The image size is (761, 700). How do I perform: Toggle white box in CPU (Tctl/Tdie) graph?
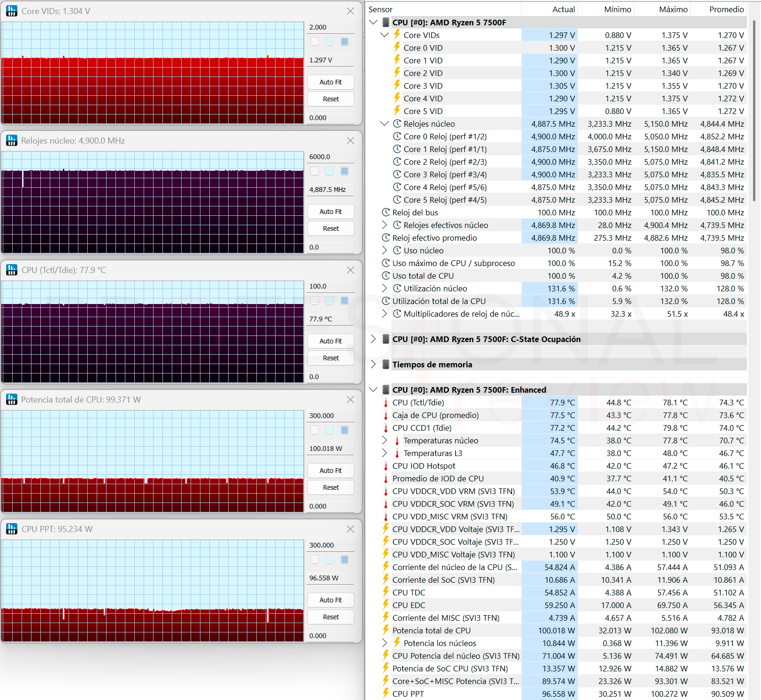pyautogui.click(x=315, y=301)
